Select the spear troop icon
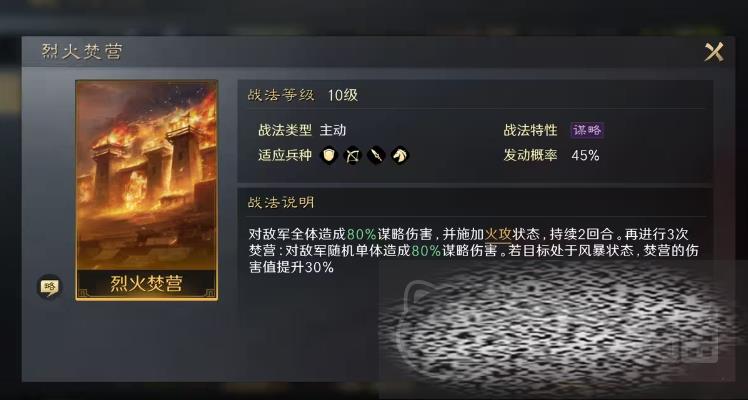Viewport: 748px width, 400px height. coord(376,155)
